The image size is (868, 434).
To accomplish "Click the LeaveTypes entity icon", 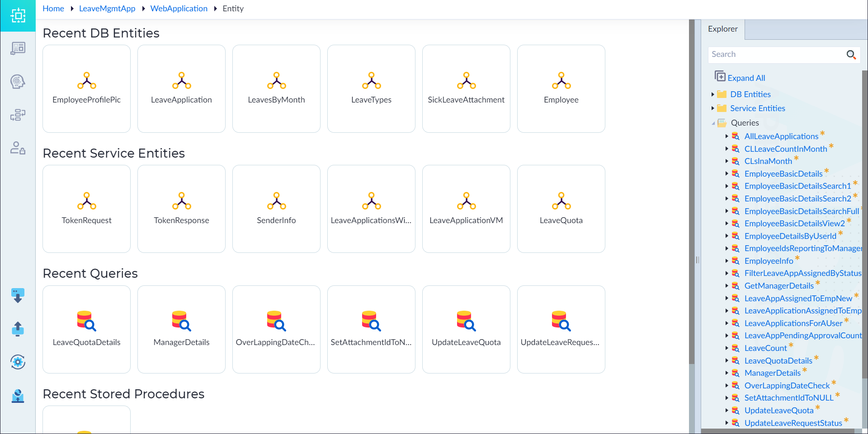I will pyautogui.click(x=371, y=80).
